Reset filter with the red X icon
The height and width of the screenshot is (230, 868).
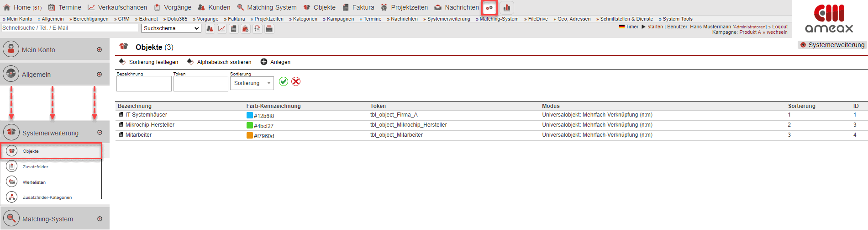296,81
